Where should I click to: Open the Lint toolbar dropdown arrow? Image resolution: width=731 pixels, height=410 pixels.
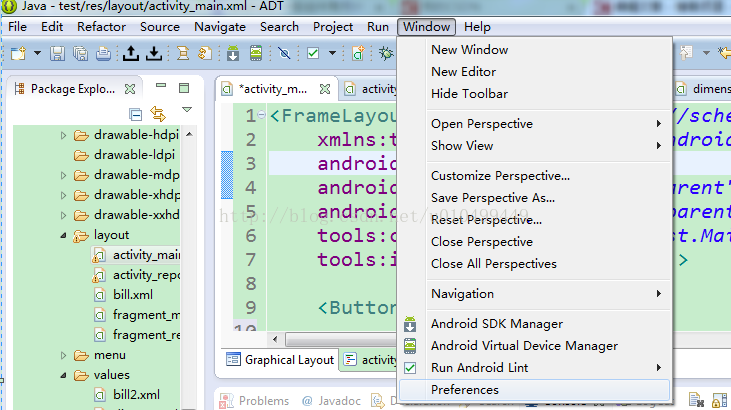pyautogui.click(x=332, y=53)
